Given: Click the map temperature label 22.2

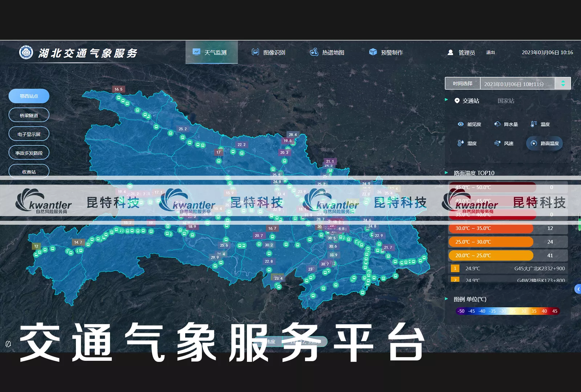Looking at the screenshot, I should click(x=241, y=144).
